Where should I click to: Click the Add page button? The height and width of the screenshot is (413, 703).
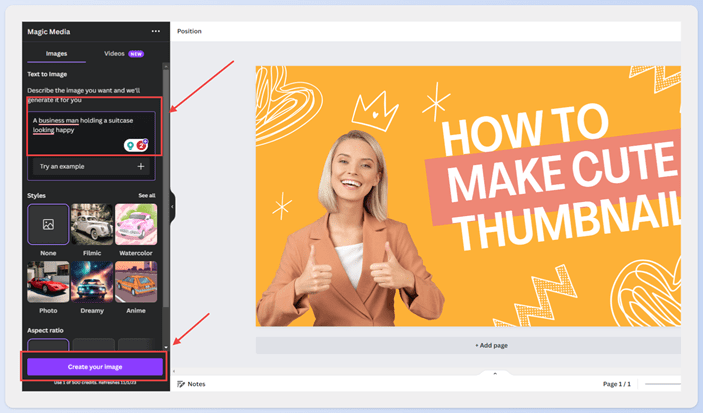tap(469, 345)
